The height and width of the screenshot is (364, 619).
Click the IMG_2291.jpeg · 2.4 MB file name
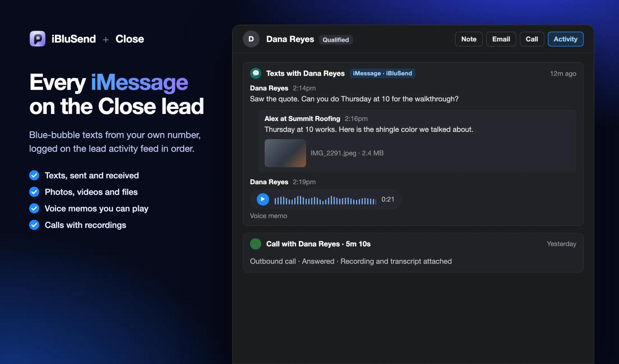[x=347, y=153]
